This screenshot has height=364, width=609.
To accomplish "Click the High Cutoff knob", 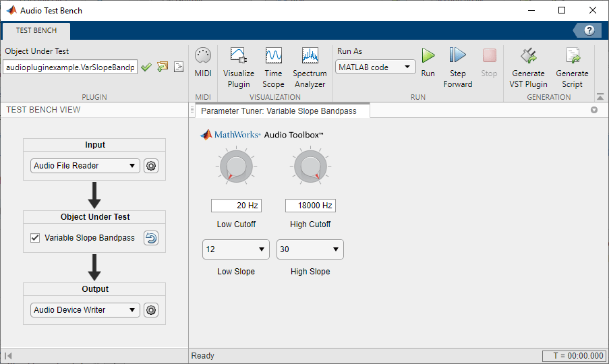I will 310,167.
